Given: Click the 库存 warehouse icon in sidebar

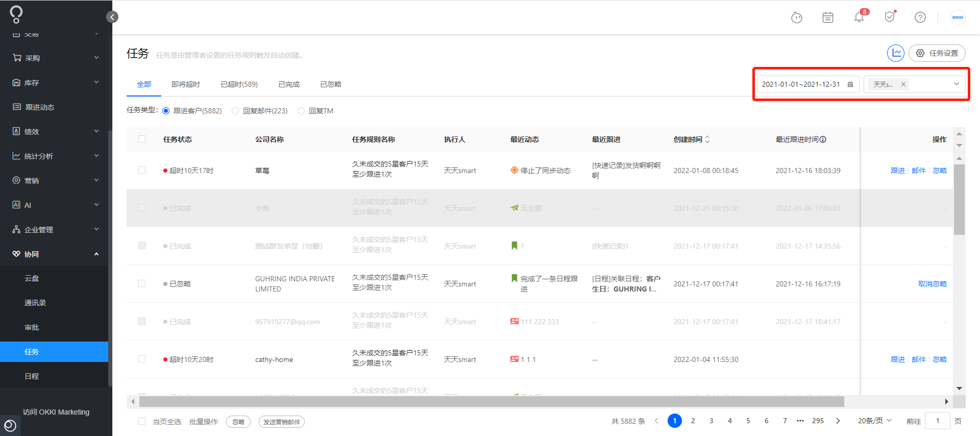Looking at the screenshot, I should tap(16, 82).
